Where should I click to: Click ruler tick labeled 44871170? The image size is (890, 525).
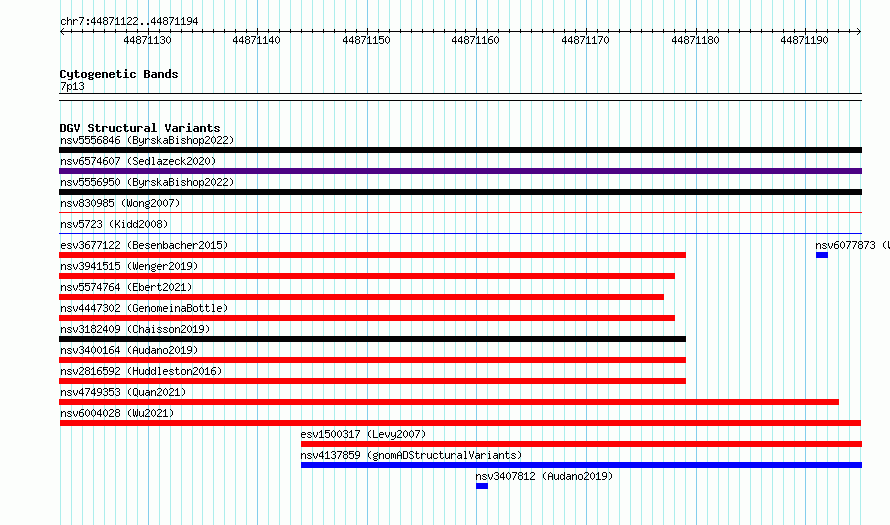pyautogui.click(x=585, y=40)
